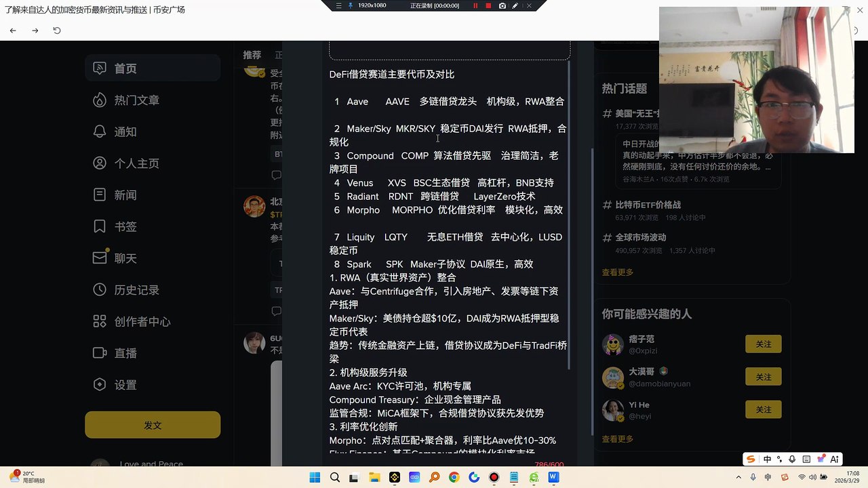
Task: Open red record app on taskbar
Action: [494, 478]
